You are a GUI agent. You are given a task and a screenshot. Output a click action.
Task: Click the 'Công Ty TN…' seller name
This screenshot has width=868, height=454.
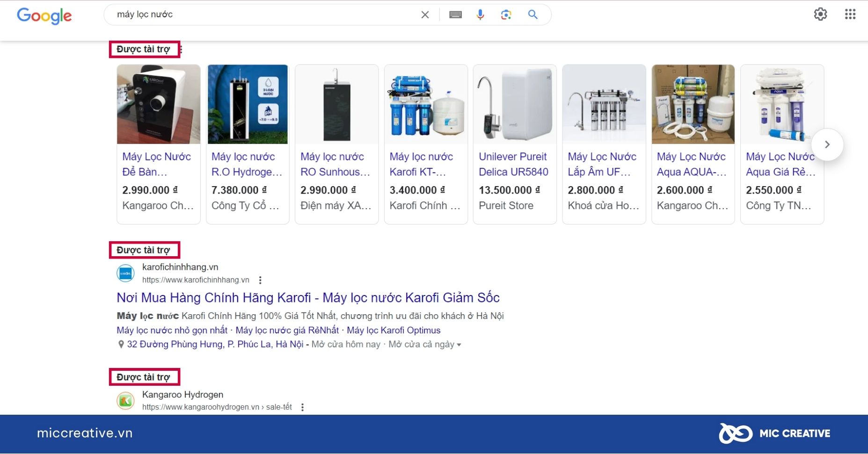(779, 206)
